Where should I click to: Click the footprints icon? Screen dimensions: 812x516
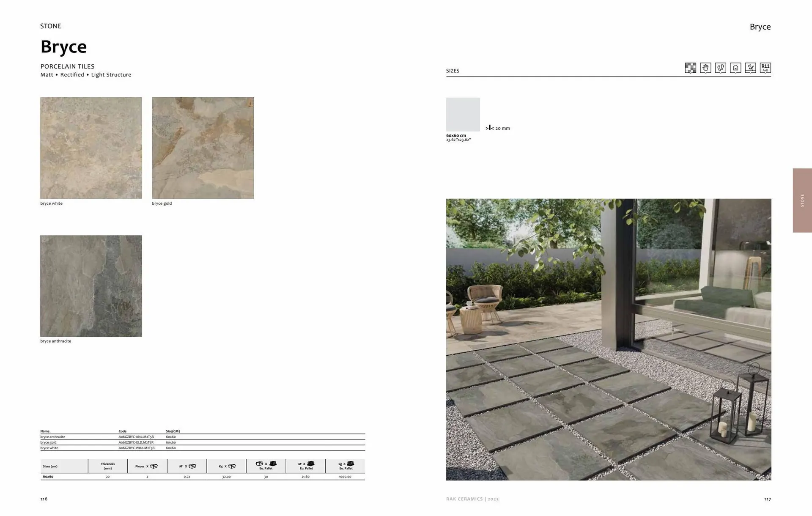720,68
